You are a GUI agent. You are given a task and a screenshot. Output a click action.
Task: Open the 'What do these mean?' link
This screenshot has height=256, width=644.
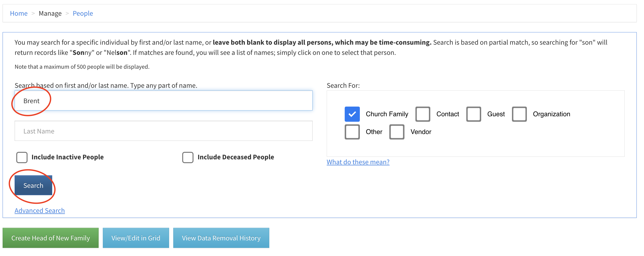pos(358,162)
